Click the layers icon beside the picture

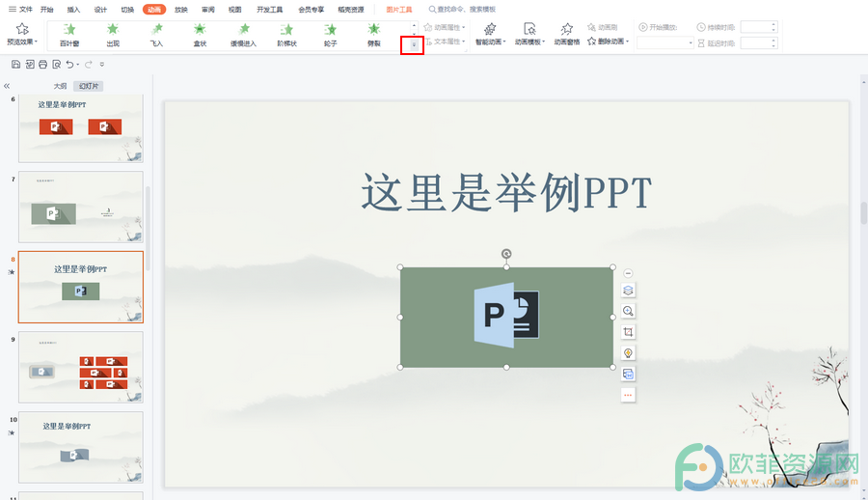(628, 290)
